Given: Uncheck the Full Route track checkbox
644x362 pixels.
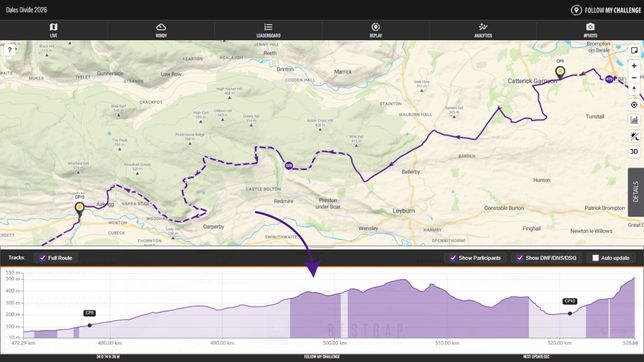Looking at the screenshot, I should 43,258.
